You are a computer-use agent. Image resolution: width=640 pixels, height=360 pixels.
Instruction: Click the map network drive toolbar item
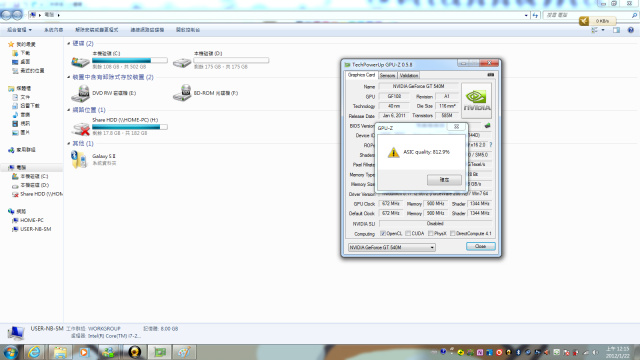point(147,30)
